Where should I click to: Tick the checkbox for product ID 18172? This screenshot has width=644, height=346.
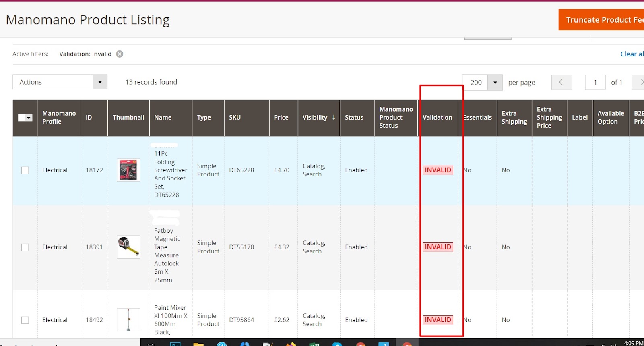(25, 170)
